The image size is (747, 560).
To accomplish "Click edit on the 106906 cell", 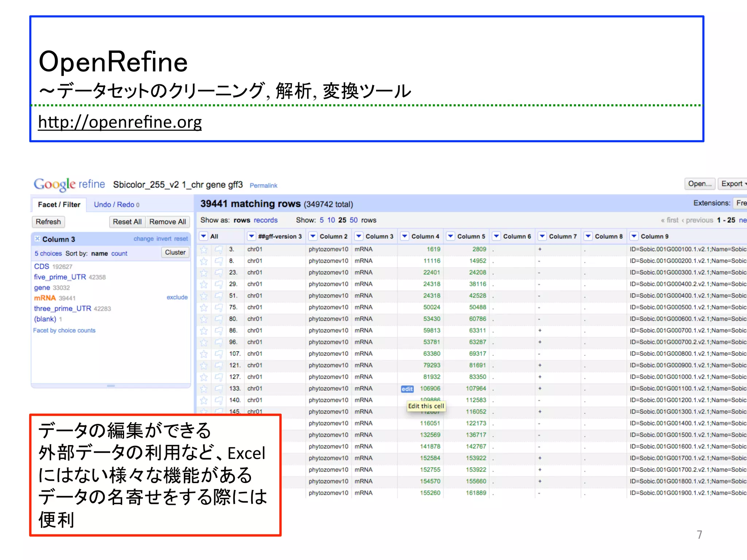I will click(x=407, y=389).
